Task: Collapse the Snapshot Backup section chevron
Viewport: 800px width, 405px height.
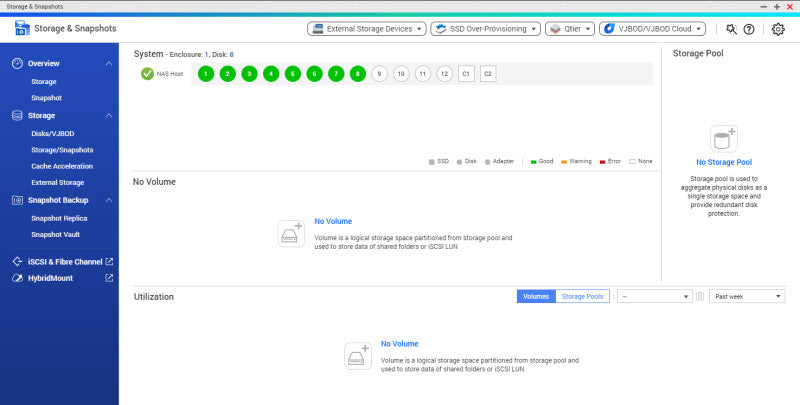Action: (x=109, y=200)
